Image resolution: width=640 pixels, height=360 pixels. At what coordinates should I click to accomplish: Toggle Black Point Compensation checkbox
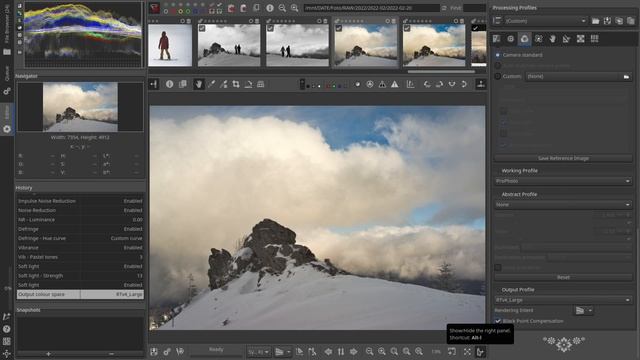(x=498, y=321)
